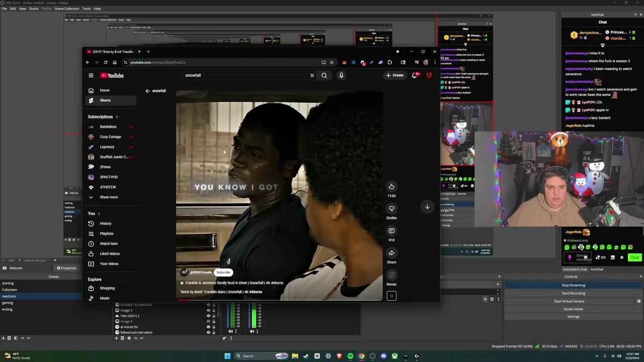Enable Studio Mode

(573, 309)
